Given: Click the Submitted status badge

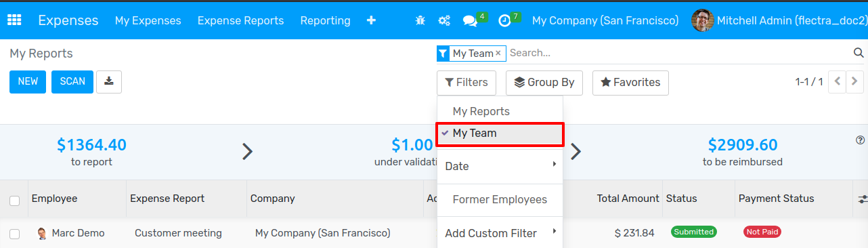Looking at the screenshot, I should [694, 232].
